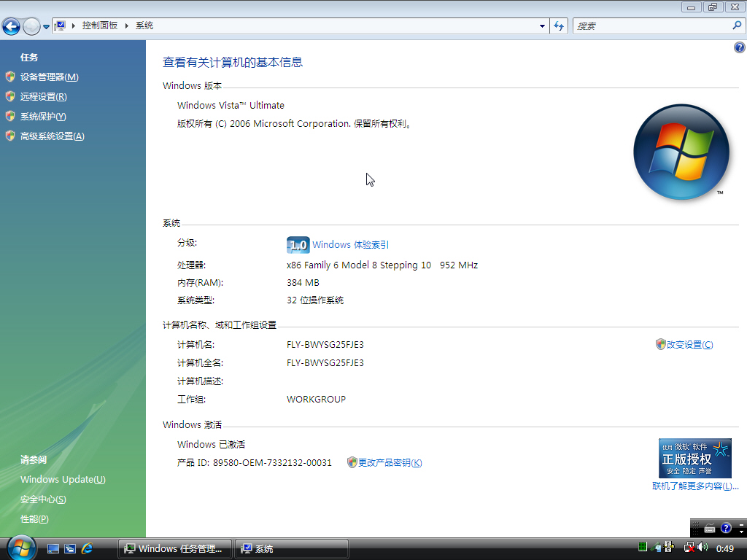This screenshot has height=560, width=747.
Task: Expand the arrow before 系统 in breadcrumb
Action: 127,26
